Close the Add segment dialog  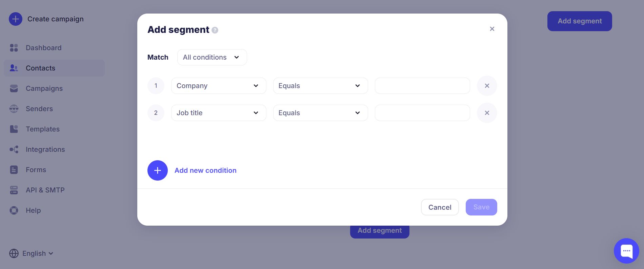(x=492, y=29)
